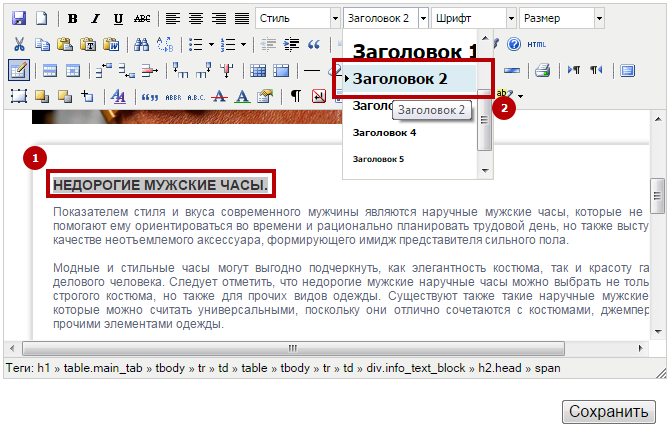The height and width of the screenshot is (431, 669).
Task: Click the Print icon
Action: point(542,70)
